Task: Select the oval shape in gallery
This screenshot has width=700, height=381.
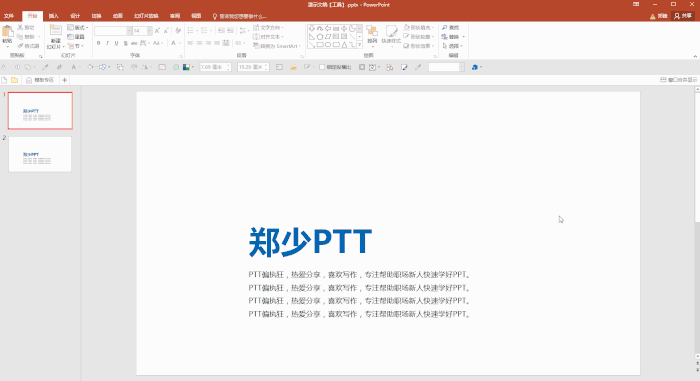Action: pyautogui.click(x=328, y=45)
